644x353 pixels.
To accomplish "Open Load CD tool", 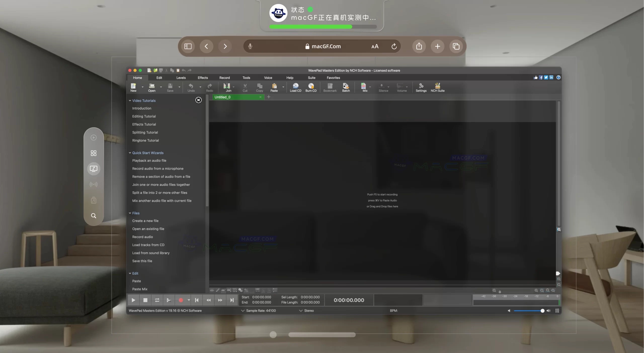I will [295, 87].
